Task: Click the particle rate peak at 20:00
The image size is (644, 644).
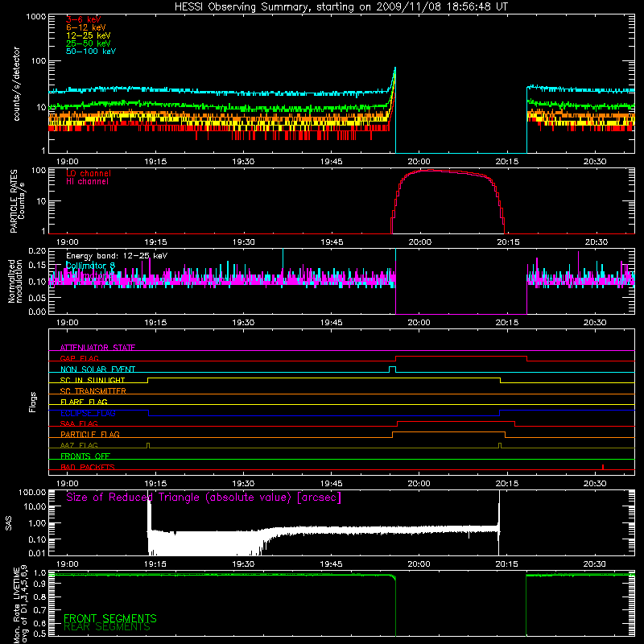Action: 429,170
